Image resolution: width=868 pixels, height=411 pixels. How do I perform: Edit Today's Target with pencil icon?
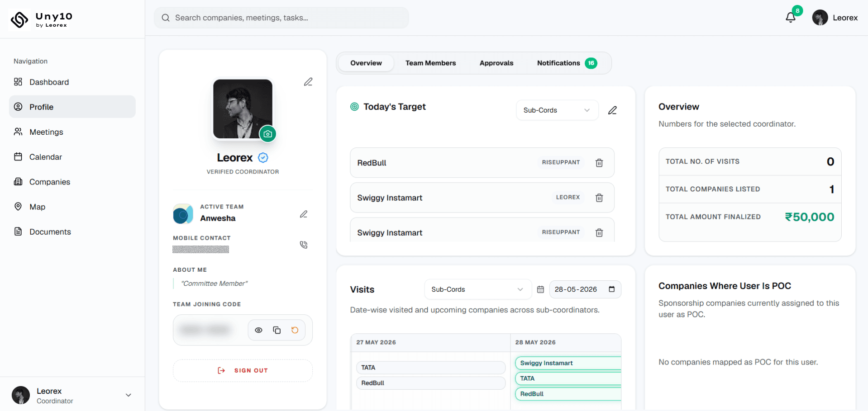click(x=612, y=110)
